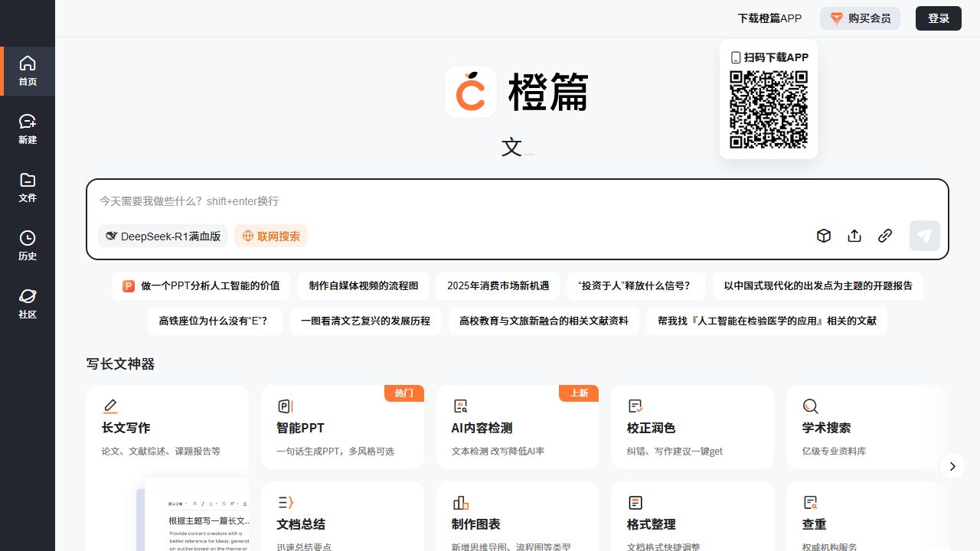Open the 文档总结 card title
This screenshot has height=551, width=980.
(301, 524)
